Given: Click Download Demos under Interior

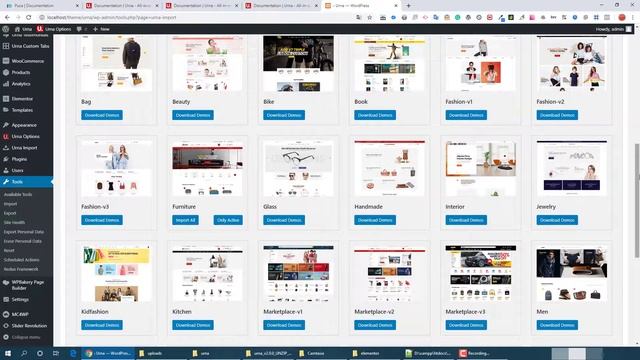Looking at the screenshot, I should click(466, 220).
